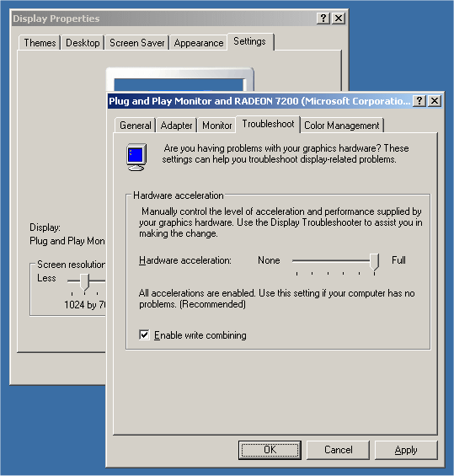Image resolution: width=454 pixels, height=476 pixels.
Task: Click the help question mark in RADEON dialog
Action: 419,101
